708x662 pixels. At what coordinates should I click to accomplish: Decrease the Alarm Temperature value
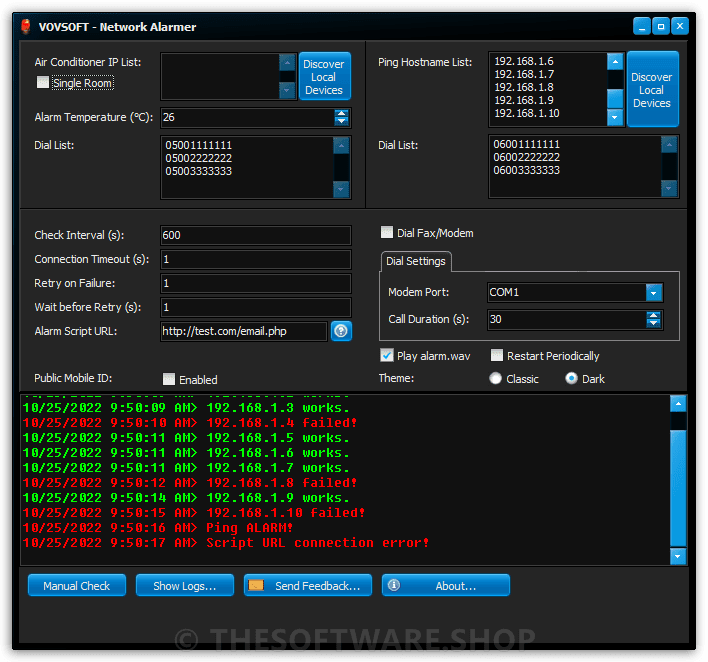342,121
